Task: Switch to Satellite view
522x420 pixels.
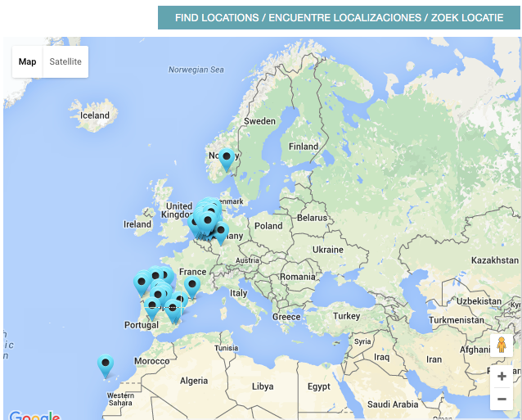Action: click(x=65, y=61)
